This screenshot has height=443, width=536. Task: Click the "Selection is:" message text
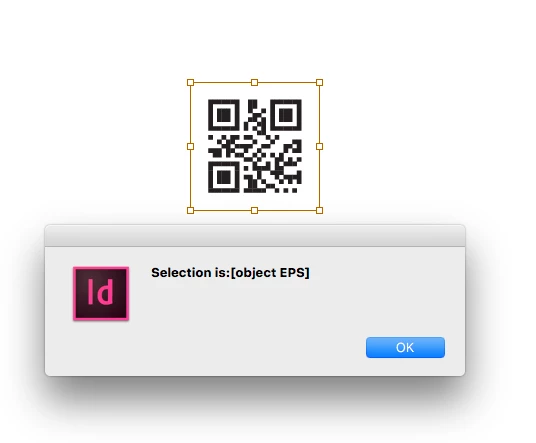tap(191, 273)
